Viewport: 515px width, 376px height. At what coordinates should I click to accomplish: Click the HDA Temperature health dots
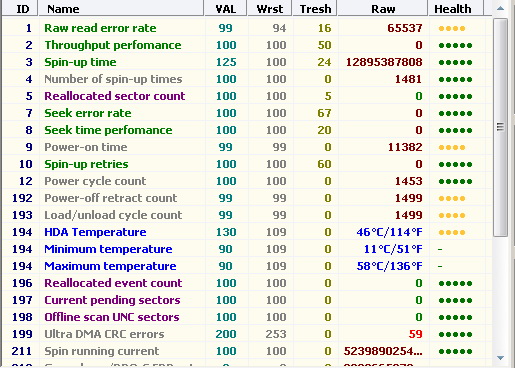pos(452,232)
